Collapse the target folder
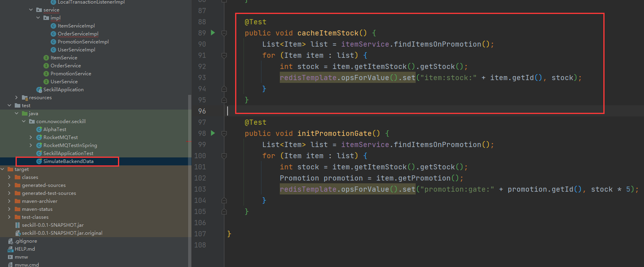Screen dimensions: 644x267 click(x=2, y=169)
